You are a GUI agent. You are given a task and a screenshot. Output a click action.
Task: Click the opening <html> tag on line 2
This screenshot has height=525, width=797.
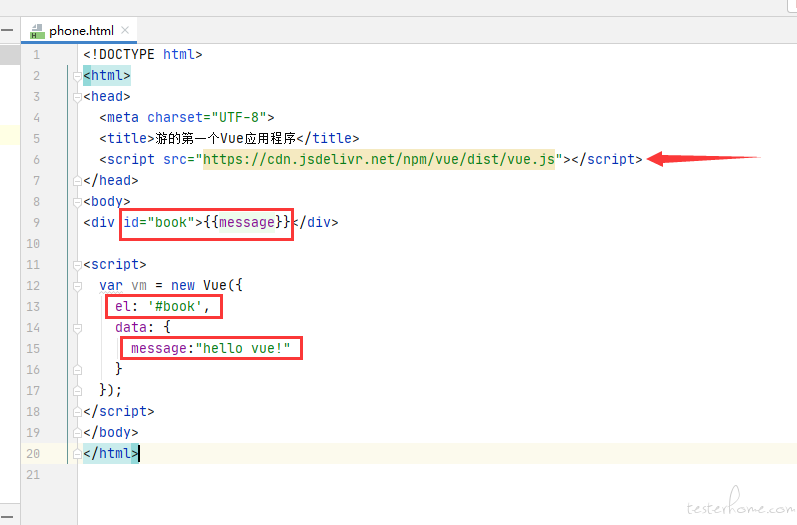pyautogui.click(x=107, y=76)
